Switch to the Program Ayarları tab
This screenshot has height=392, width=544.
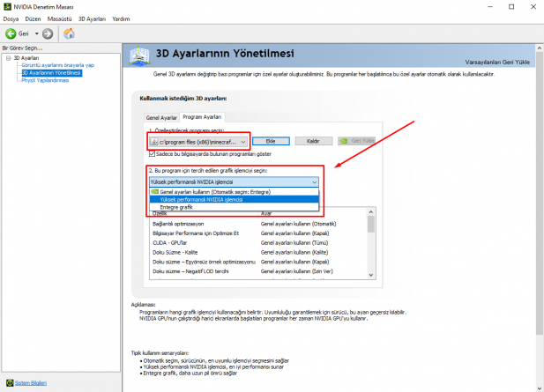point(202,117)
